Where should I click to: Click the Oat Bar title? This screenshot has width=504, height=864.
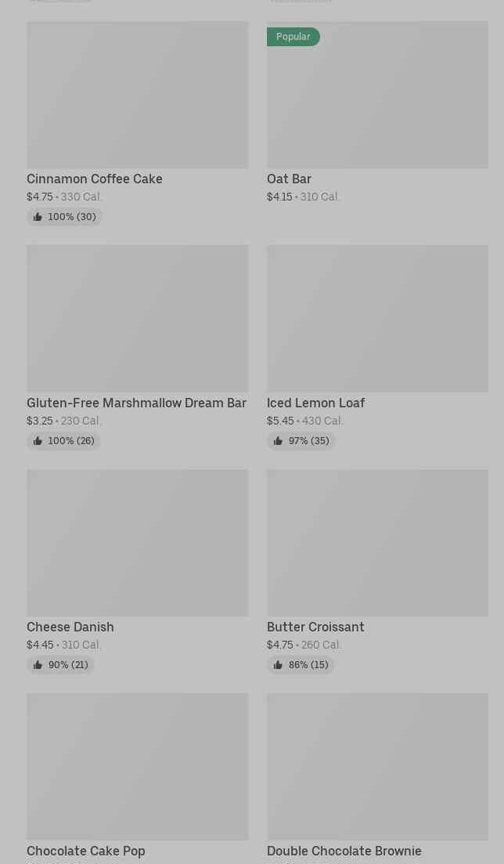(289, 179)
